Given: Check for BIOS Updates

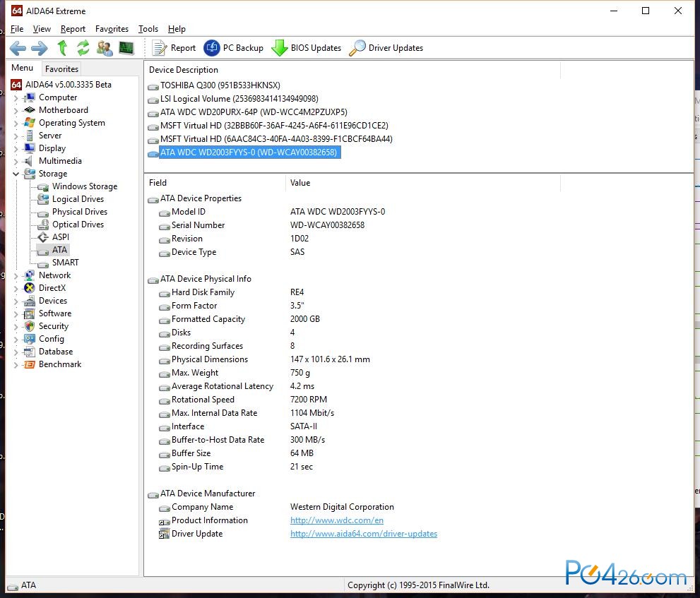Looking at the screenshot, I should (x=307, y=48).
